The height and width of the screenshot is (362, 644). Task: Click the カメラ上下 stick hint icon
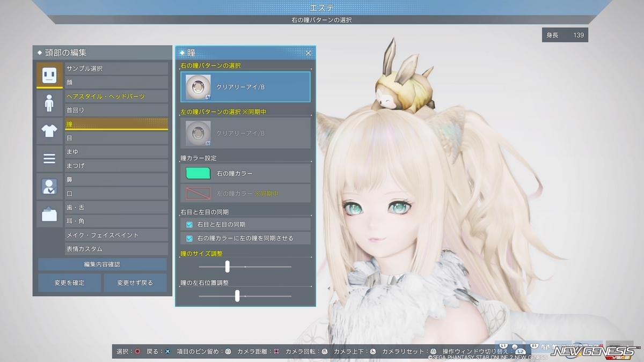coord(372,351)
